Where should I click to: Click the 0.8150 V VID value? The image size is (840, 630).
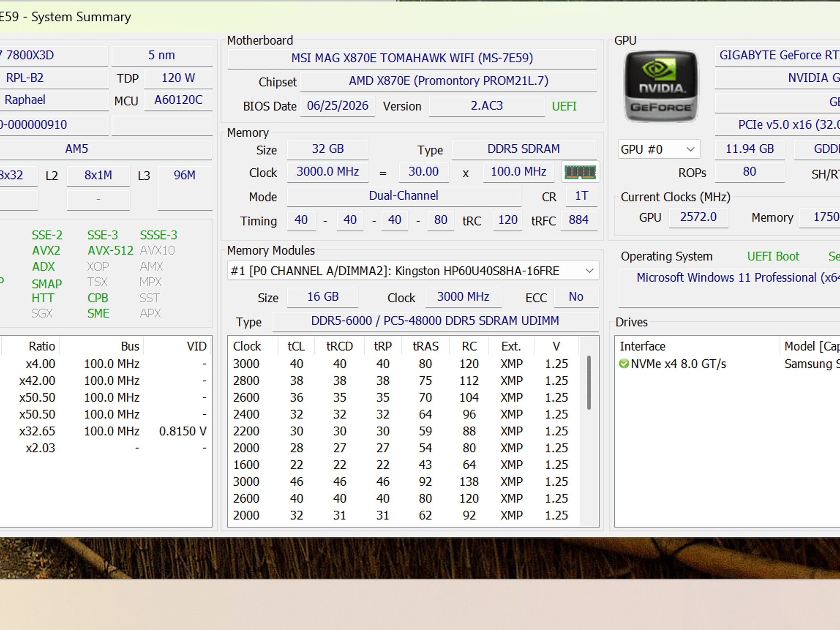[183, 431]
